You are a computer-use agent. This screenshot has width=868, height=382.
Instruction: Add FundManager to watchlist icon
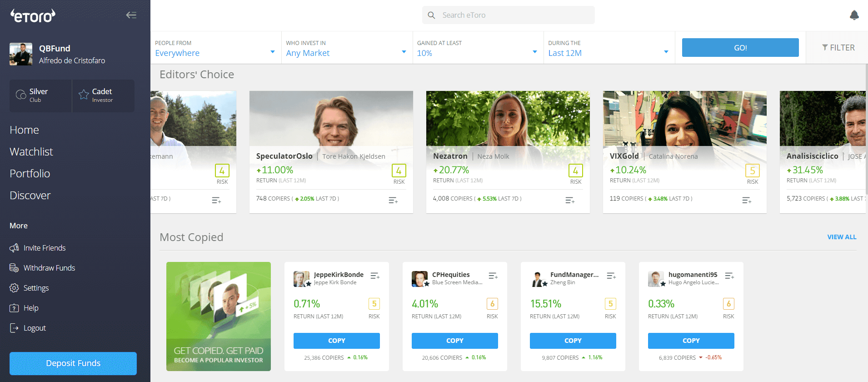[611, 276]
